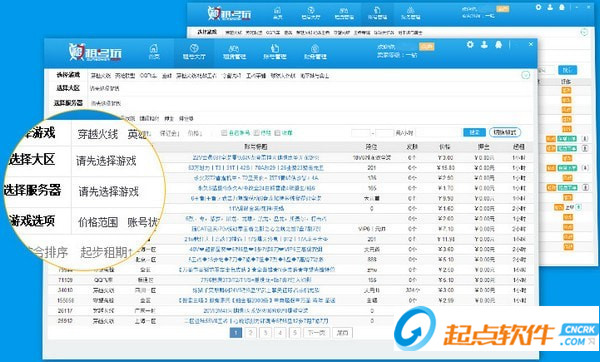600x362 pixels.
Task: Click the 切换模式 outlined button
Action: pyautogui.click(x=505, y=132)
